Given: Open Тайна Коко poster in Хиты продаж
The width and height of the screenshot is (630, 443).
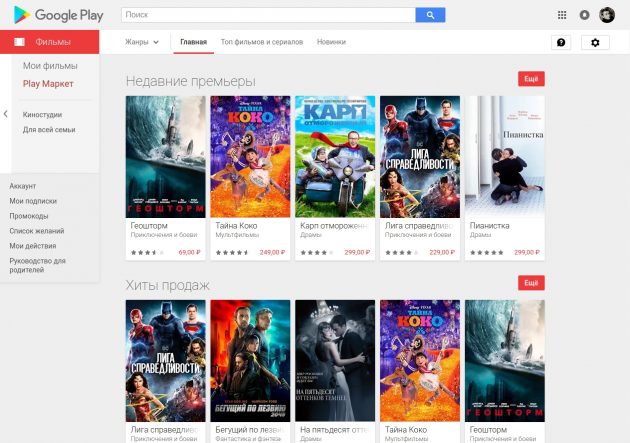Looking at the screenshot, I should 420,361.
